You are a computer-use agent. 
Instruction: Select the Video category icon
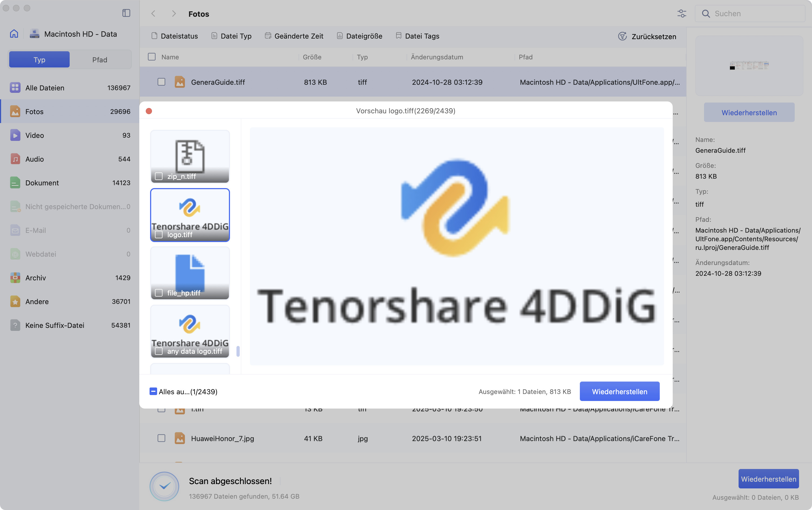click(x=15, y=135)
